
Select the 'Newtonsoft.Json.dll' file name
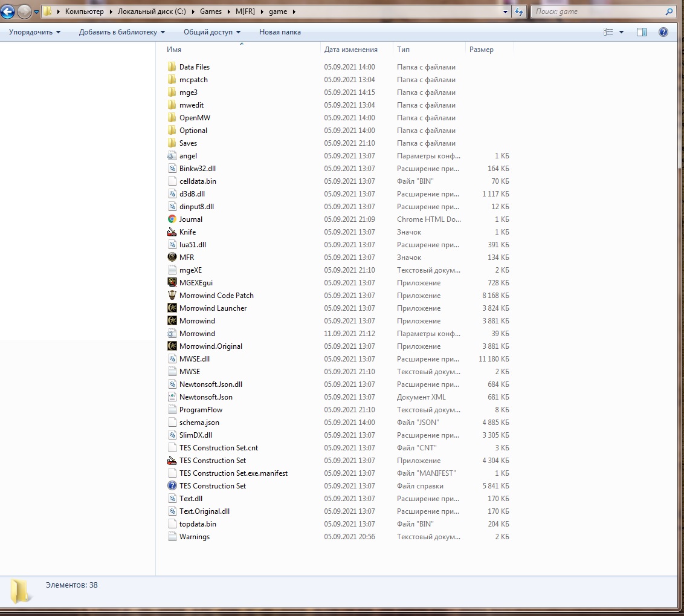[211, 384]
